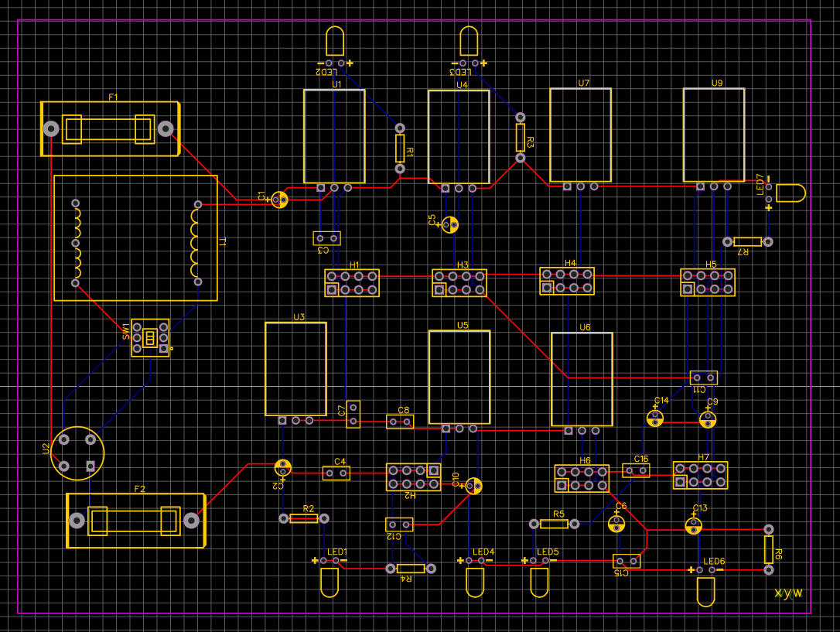Select the F1 fuse footprint
The height and width of the screenshot is (632, 840).
pyautogui.click(x=108, y=128)
